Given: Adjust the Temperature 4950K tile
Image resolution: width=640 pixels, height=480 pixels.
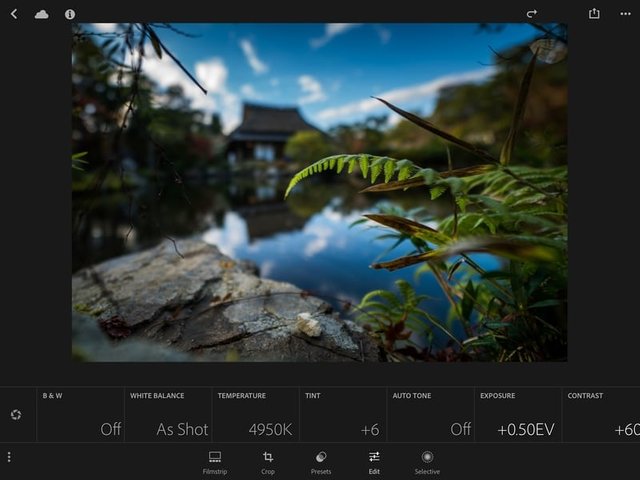Looking at the screenshot, I should click(x=256, y=414).
